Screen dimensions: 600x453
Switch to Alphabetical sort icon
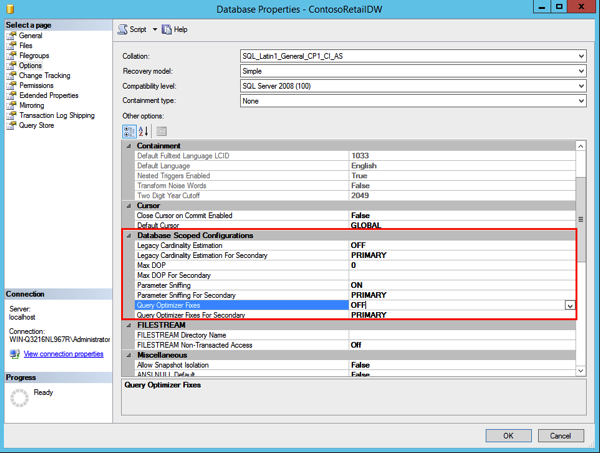point(143,132)
